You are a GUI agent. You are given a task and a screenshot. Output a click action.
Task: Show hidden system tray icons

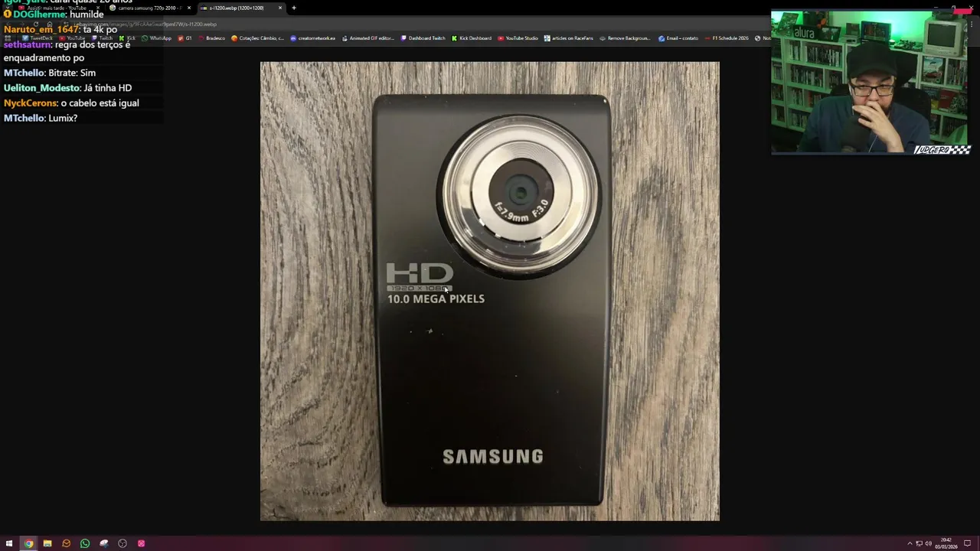(910, 543)
